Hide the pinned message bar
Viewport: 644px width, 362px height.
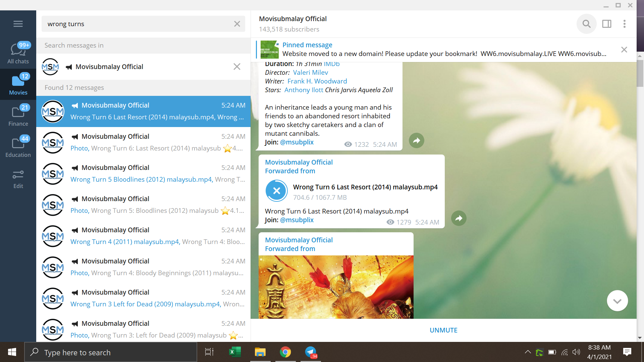tap(624, 50)
